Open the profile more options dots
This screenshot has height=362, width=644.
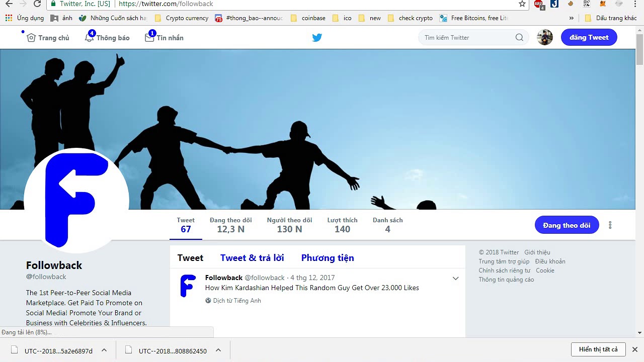click(x=610, y=225)
